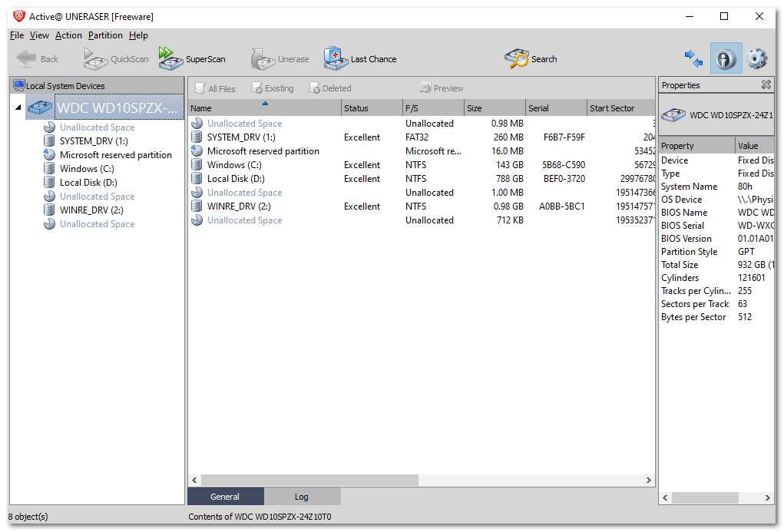
Task: Open the settings gear icon
Action: 757,59
